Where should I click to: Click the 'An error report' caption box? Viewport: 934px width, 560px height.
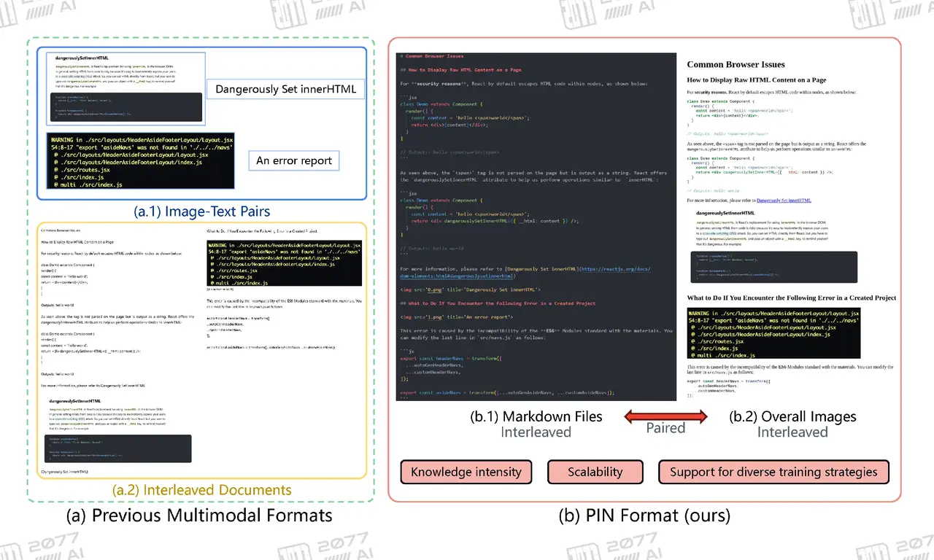coord(294,160)
